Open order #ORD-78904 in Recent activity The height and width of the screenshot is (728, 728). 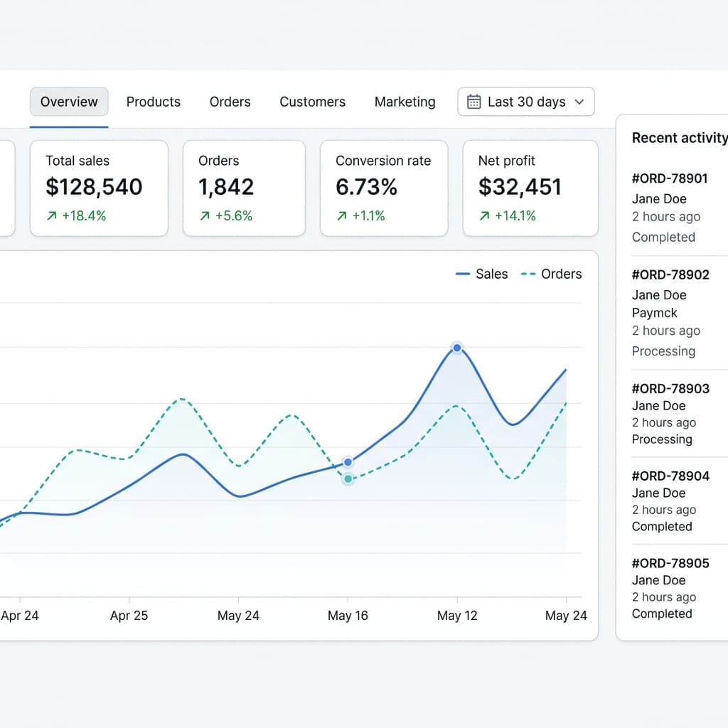pos(670,476)
